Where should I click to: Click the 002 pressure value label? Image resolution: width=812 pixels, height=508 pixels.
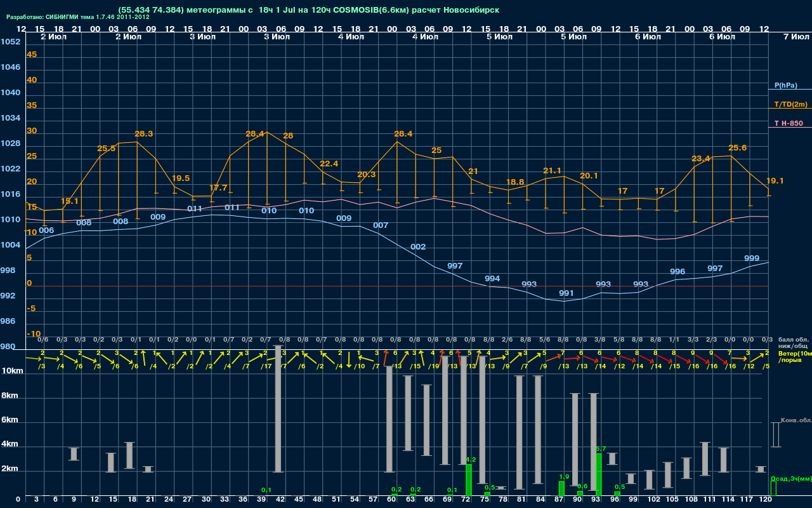click(418, 246)
